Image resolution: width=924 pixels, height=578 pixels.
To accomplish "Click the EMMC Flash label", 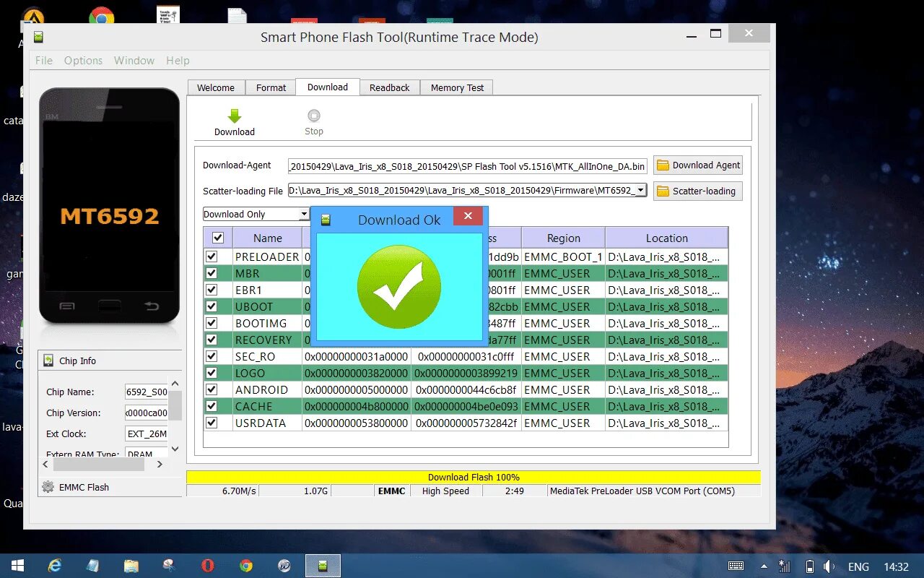I will 84,488.
